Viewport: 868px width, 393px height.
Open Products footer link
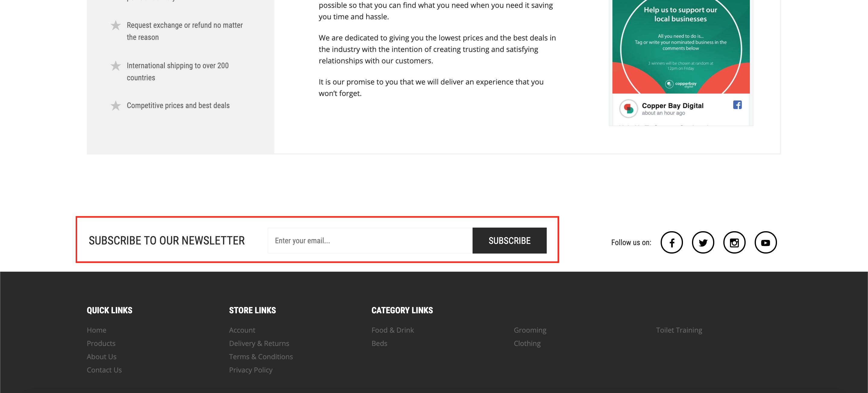[101, 343]
